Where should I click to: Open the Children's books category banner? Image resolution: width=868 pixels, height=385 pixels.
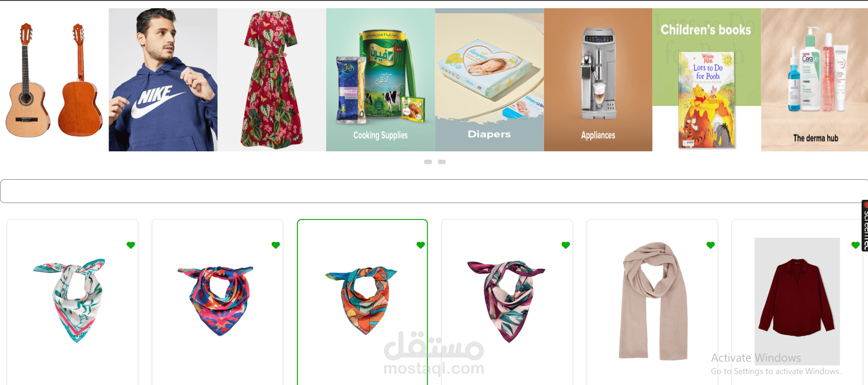706,80
